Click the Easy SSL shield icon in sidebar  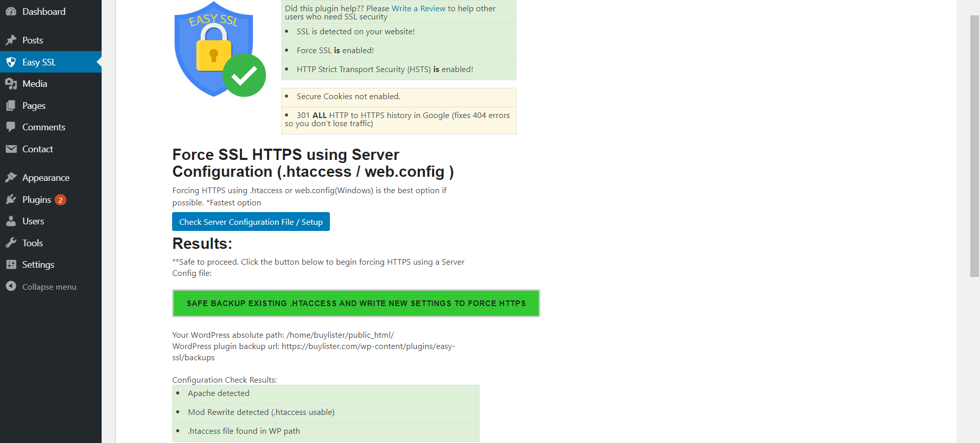(x=11, y=62)
